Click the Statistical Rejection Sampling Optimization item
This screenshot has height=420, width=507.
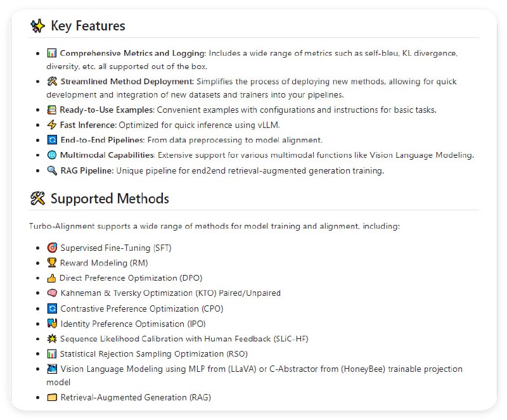[154, 354]
